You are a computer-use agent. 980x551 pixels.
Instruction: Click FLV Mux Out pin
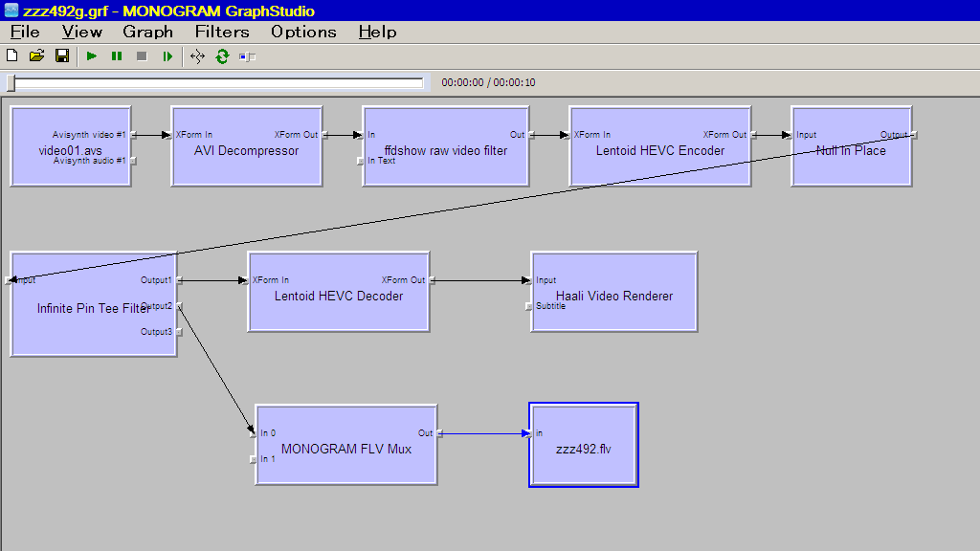pos(439,433)
